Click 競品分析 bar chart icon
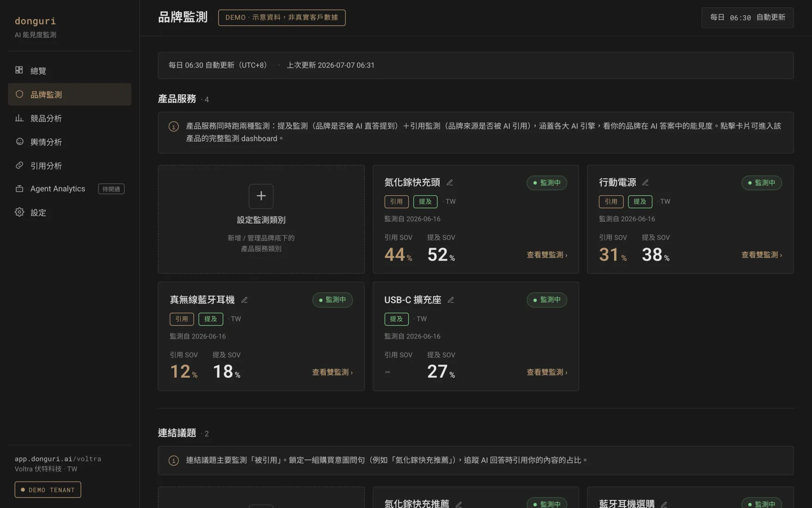812x508 pixels. (x=19, y=118)
